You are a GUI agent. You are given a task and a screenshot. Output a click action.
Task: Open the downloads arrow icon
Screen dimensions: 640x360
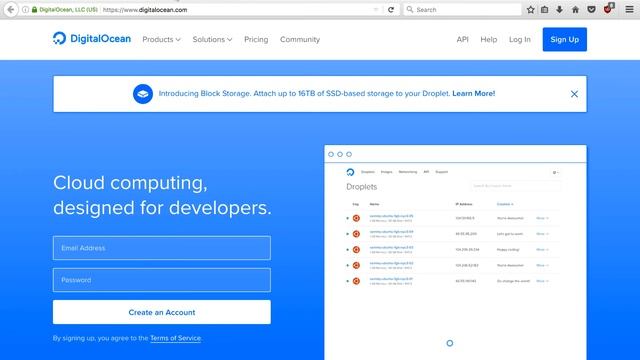click(x=560, y=9)
